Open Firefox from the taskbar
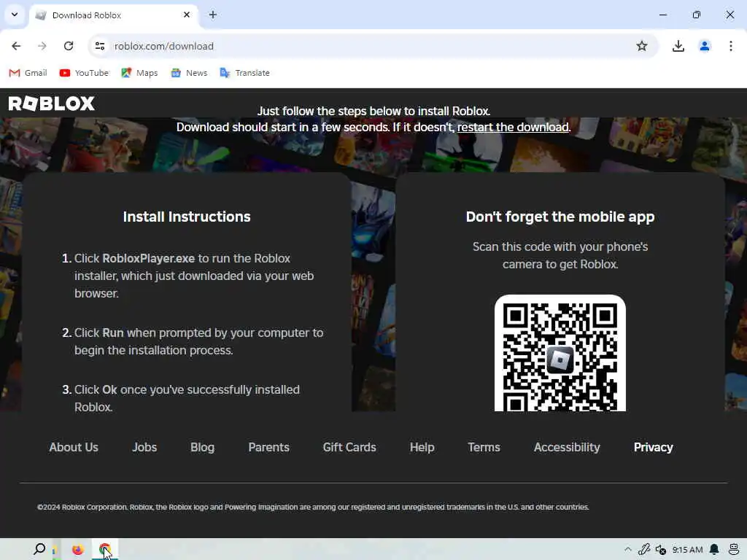This screenshot has width=747, height=560. pos(77,550)
